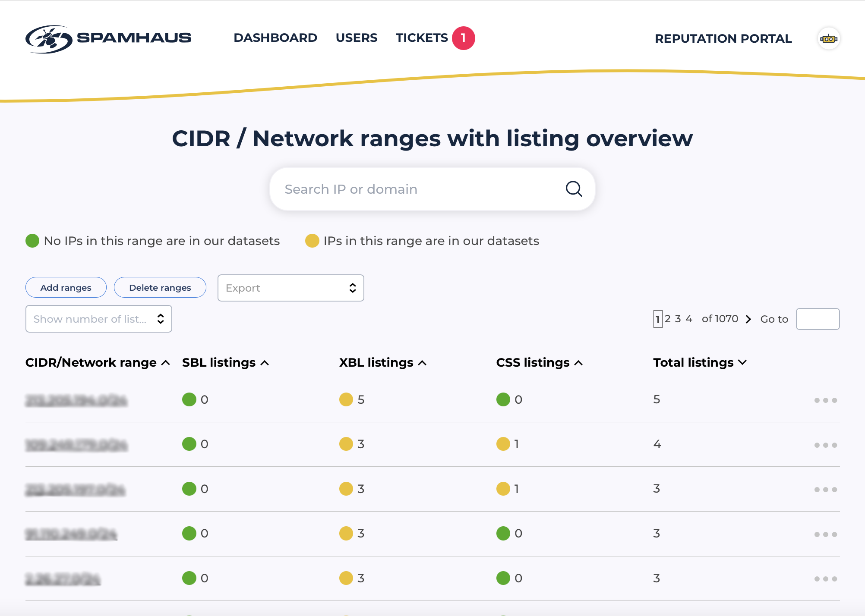This screenshot has width=865, height=616.
Task: Sort by XBL listings chevron
Action: [423, 363]
